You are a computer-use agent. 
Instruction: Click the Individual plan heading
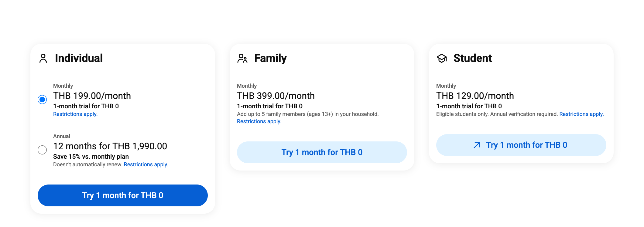(79, 58)
